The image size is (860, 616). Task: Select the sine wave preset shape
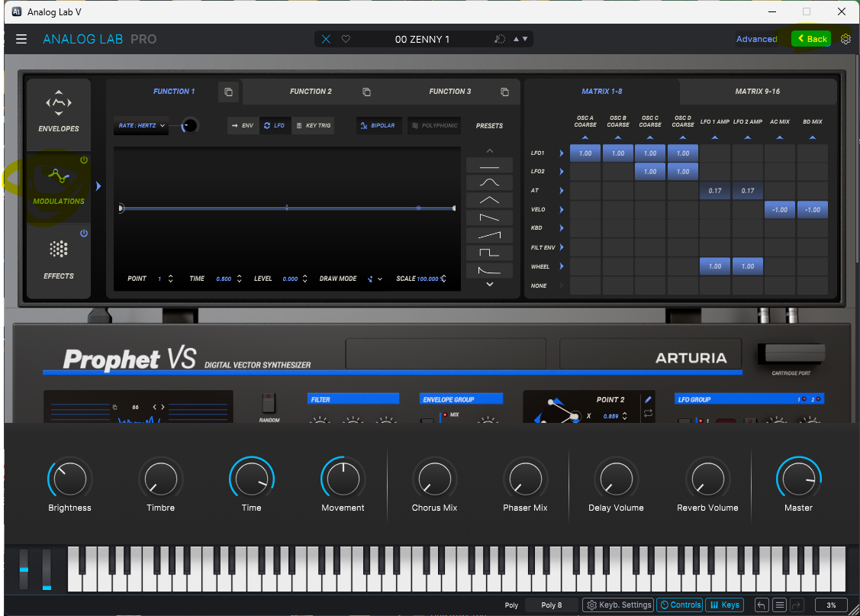coord(489,182)
